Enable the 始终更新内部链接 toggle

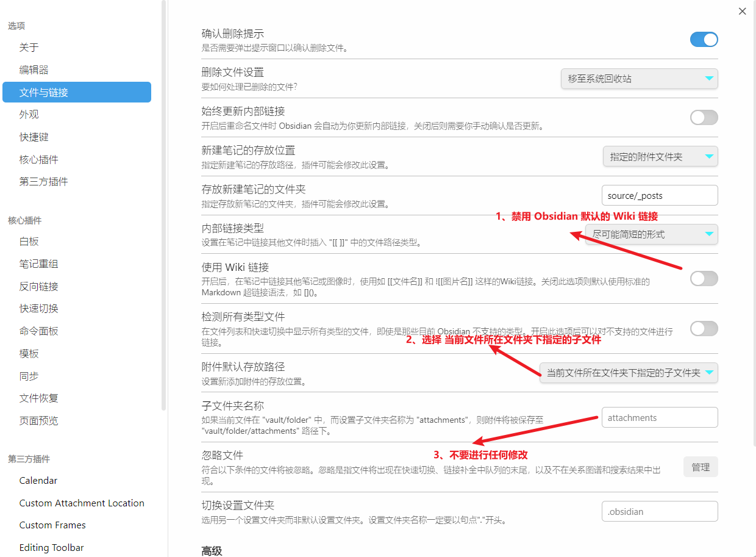tap(704, 117)
